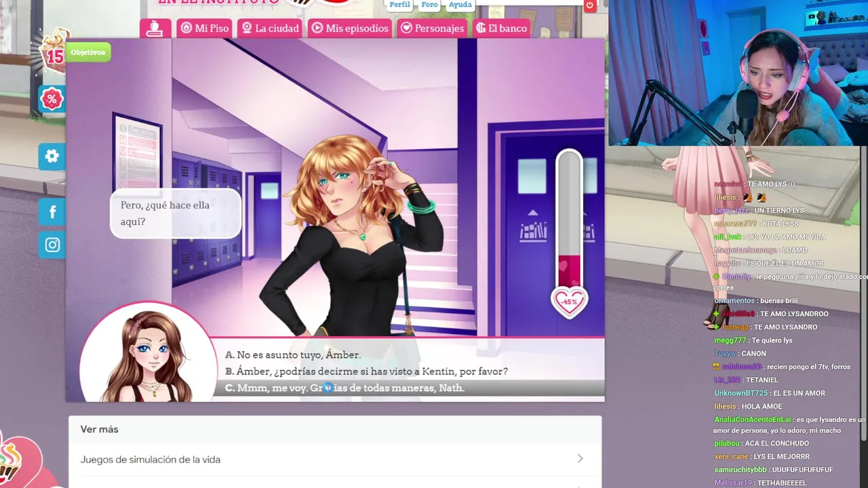Open the Objetivos button

pos(88,52)
